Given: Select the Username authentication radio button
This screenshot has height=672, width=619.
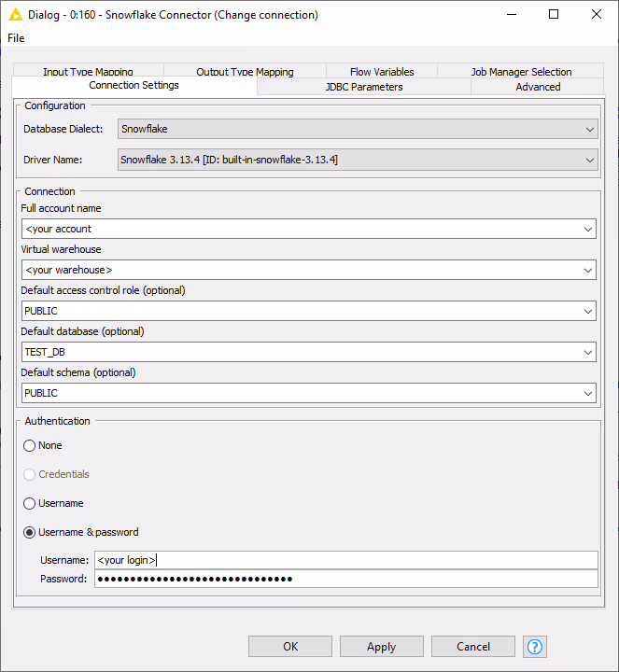Looking at the screenshot, I should (x=30, y=504).
